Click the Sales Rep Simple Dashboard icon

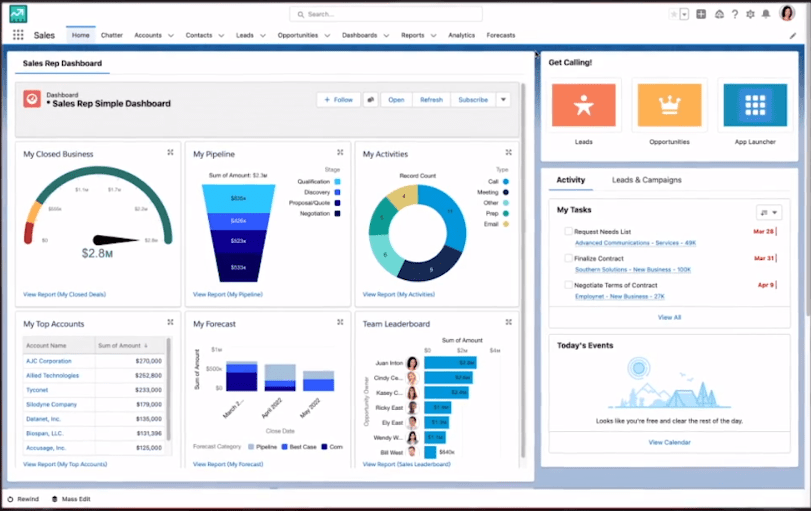(32, 99)
